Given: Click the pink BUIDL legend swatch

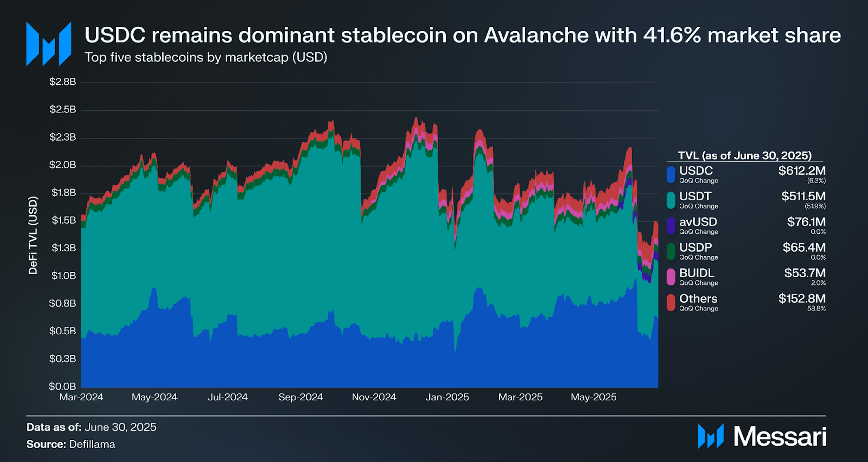Looking at the screenshot, I should pos(671,277).
